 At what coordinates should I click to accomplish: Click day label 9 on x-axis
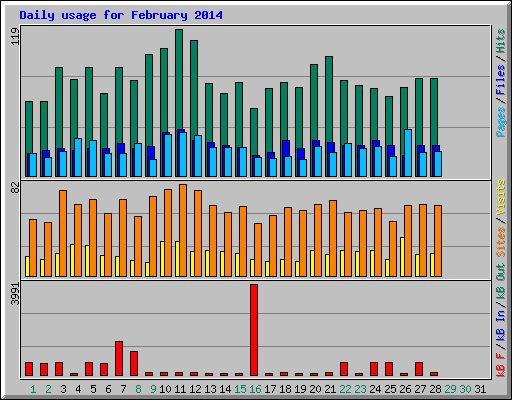[x=153, y=389]
